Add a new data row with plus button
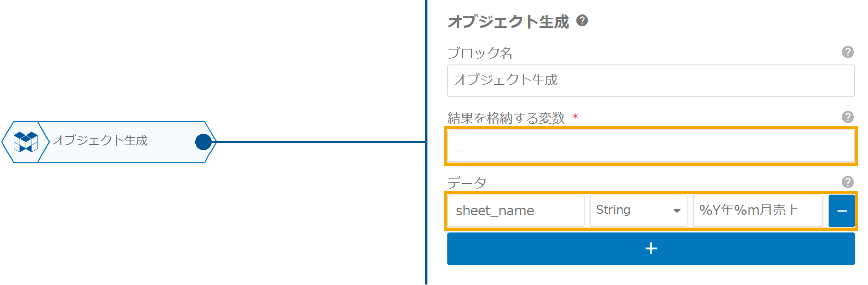This screenshot has height=285, width=868. (651, 249)
